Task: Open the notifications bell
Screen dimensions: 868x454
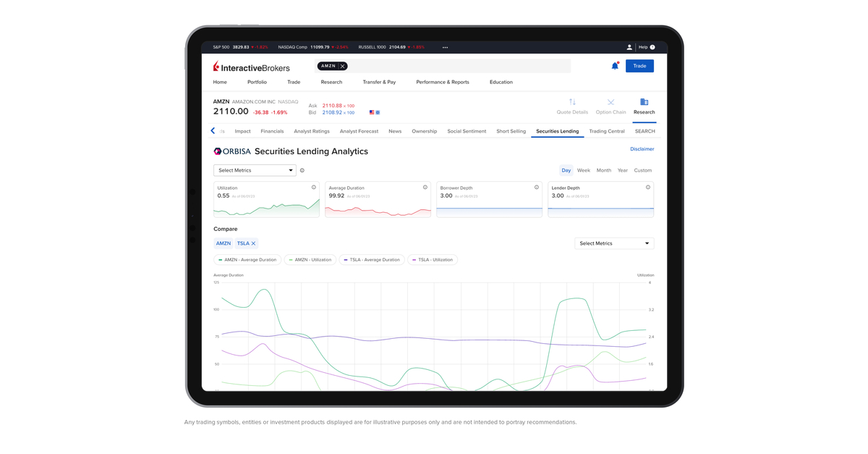Action: tap(615, 66)
